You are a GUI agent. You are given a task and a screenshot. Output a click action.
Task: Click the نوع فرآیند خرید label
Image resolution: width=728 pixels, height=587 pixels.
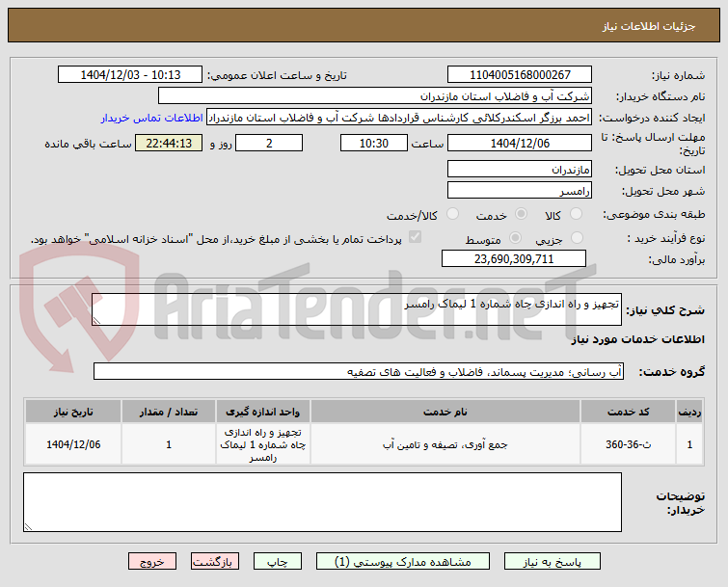point(665,238)
